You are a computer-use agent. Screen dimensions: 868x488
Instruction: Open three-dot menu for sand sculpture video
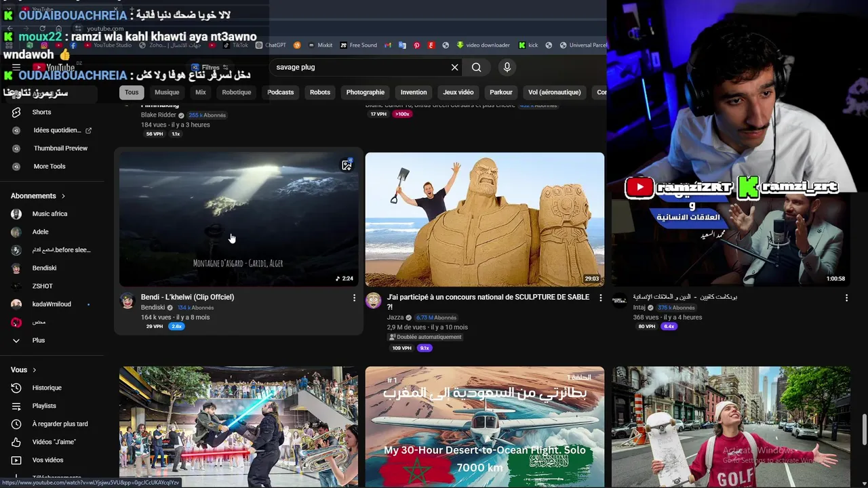coord(600,298)
